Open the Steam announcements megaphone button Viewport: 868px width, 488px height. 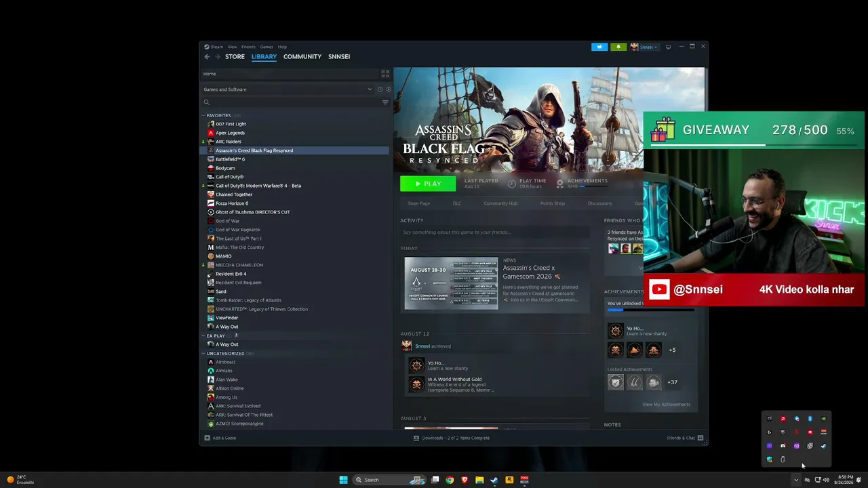599,47
